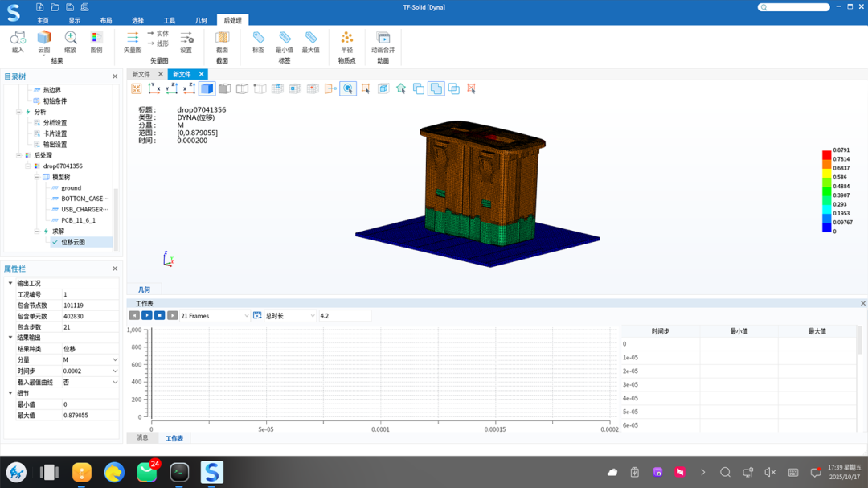
Task: Click the 截面 section cut icon
Action: [x=222, y=39]
